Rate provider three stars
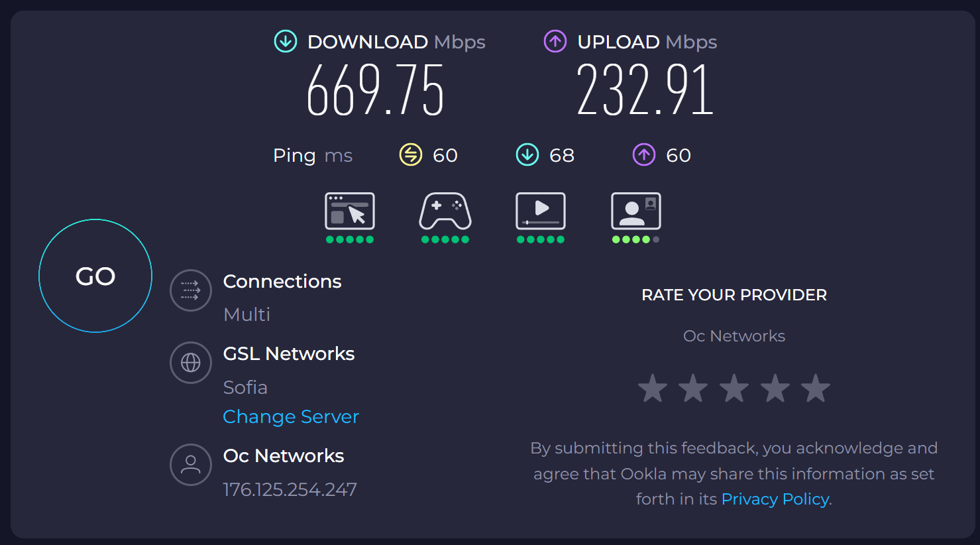Screen dimensions: 980x545 (734, 389)
